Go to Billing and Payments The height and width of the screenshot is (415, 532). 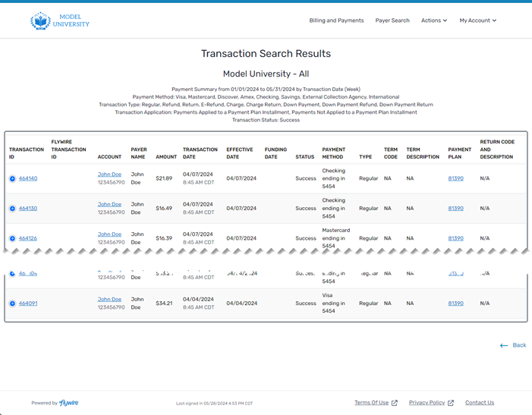pos(336,20)
